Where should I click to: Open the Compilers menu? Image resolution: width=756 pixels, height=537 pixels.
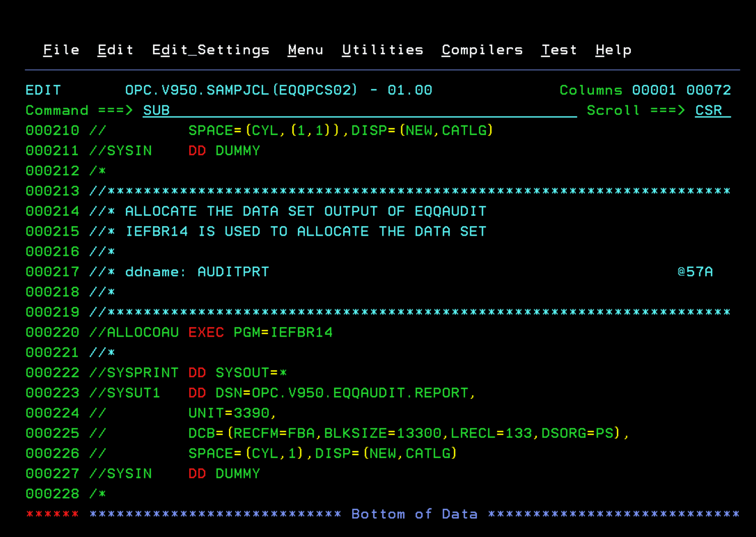coord(482,50)
